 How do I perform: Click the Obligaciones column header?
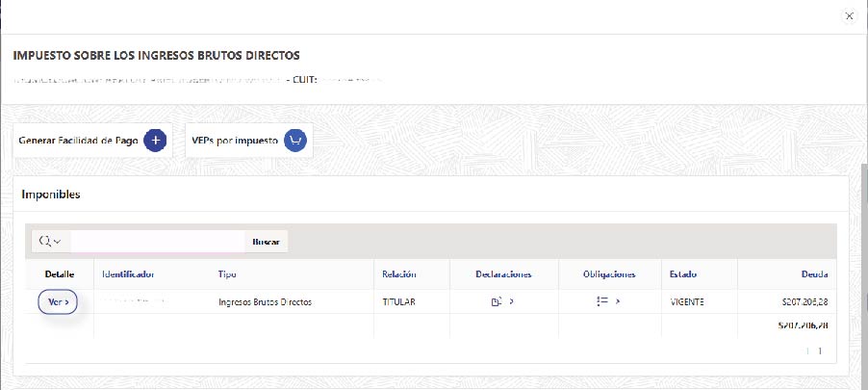[x=609, y=274]
